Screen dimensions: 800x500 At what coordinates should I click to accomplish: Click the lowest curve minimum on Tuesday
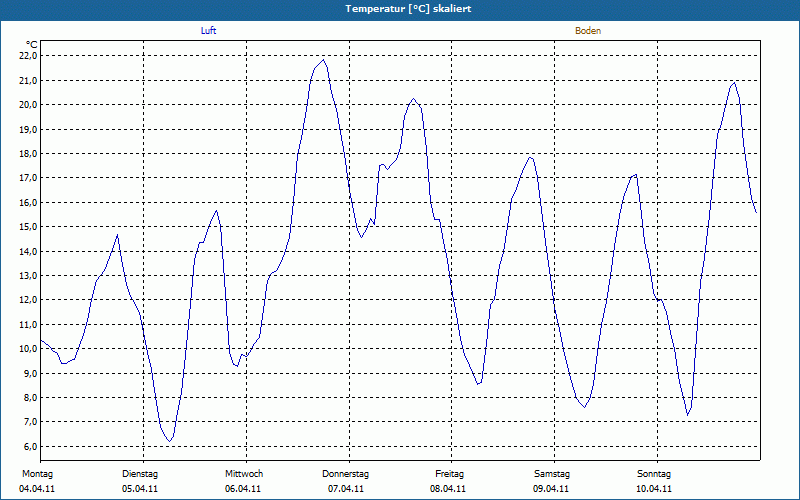(x=169, y=441)
